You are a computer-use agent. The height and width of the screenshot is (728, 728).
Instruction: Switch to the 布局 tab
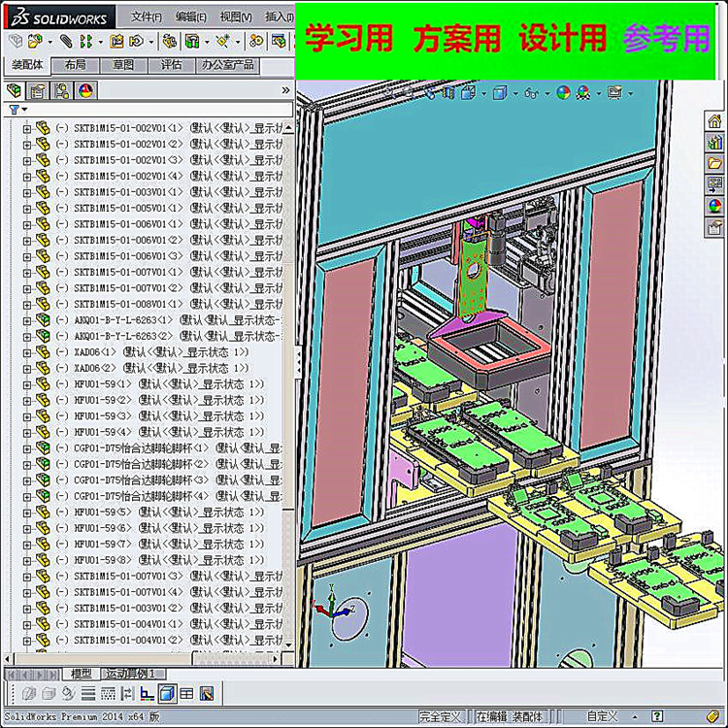(x=75, y=65)
